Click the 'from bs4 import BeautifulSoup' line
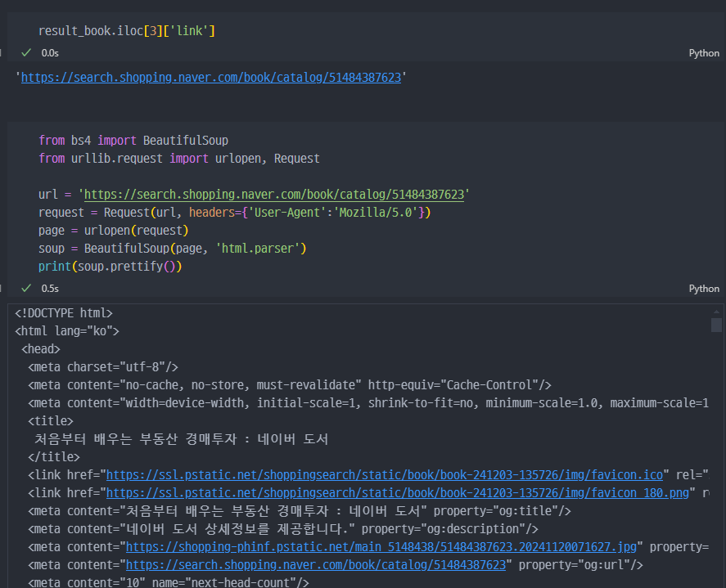Viewport: 726px width, 588px height. tap(133, 141)
